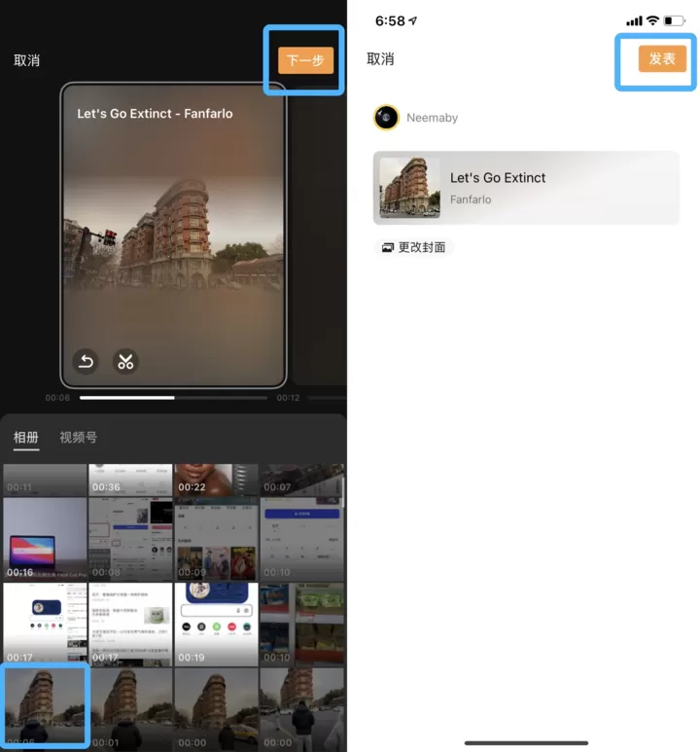The image size is (700, 752).
Task: Click the Neemaby profile avatar
Action: tap(386, 118)
